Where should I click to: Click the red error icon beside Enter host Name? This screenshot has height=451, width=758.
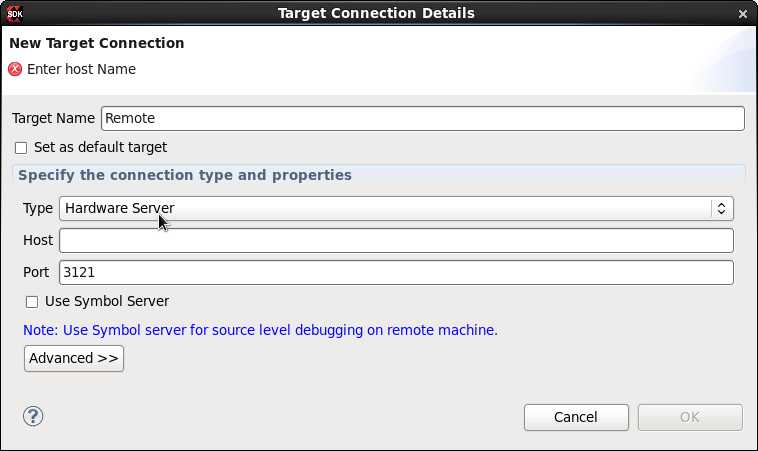click(x=15, y=69)
